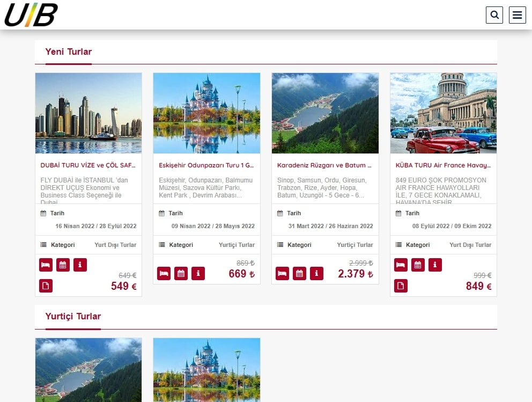Click document icon on Küba tour card
This screenshot has width=532, height=402.
(401, 286)
